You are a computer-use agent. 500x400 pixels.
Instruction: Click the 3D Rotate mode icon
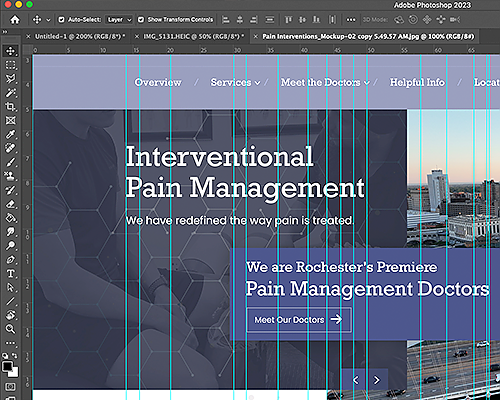click(x=399, y=20)
